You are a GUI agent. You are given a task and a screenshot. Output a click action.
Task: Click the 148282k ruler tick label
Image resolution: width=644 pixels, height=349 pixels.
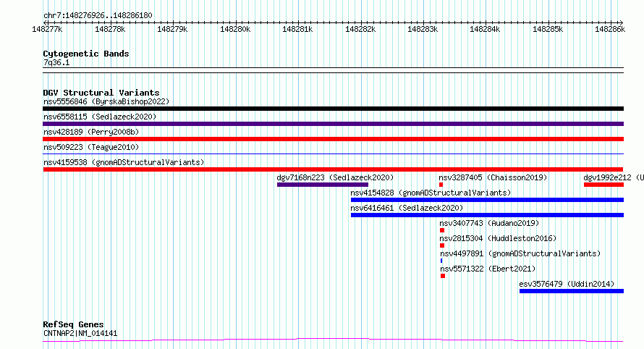tap(360, 29)
